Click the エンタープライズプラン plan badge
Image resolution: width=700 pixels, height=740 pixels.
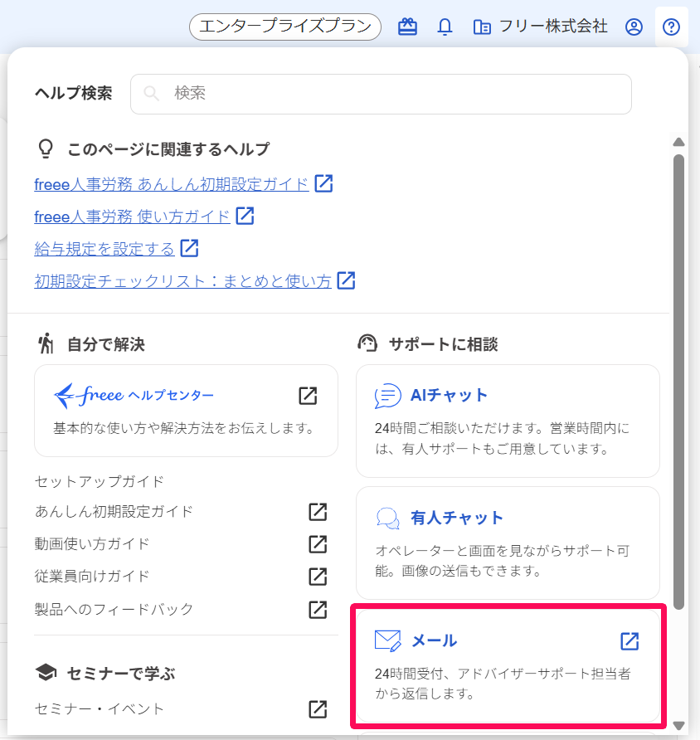pos(285,27)
